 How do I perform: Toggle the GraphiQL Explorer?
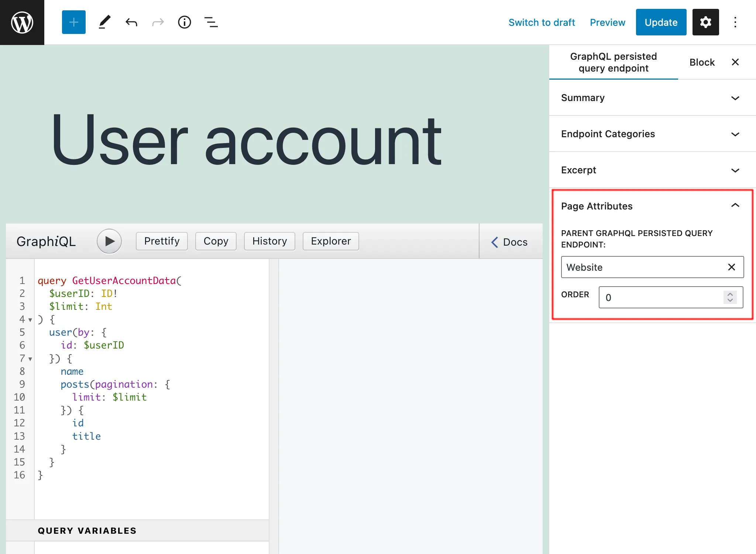coord(331,241)
